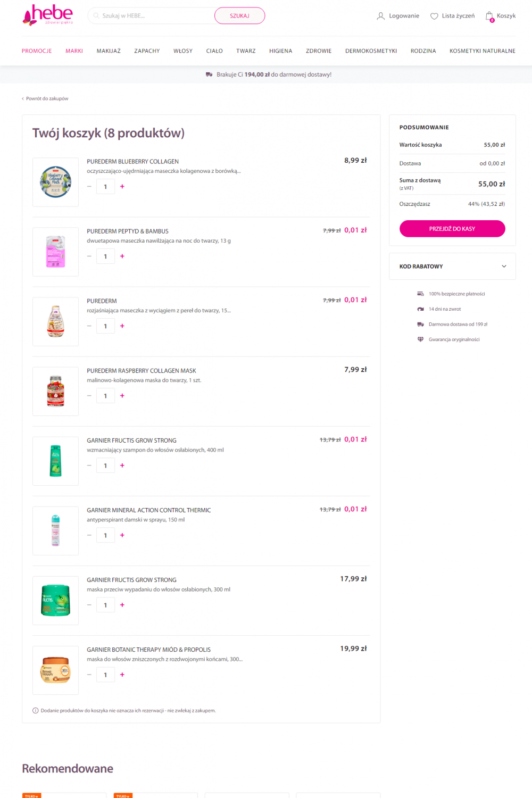Increase quantity of Purederm Blueberry Collagen
The image size is (532, 798).
pyautogui.click(x=122, y=187)
